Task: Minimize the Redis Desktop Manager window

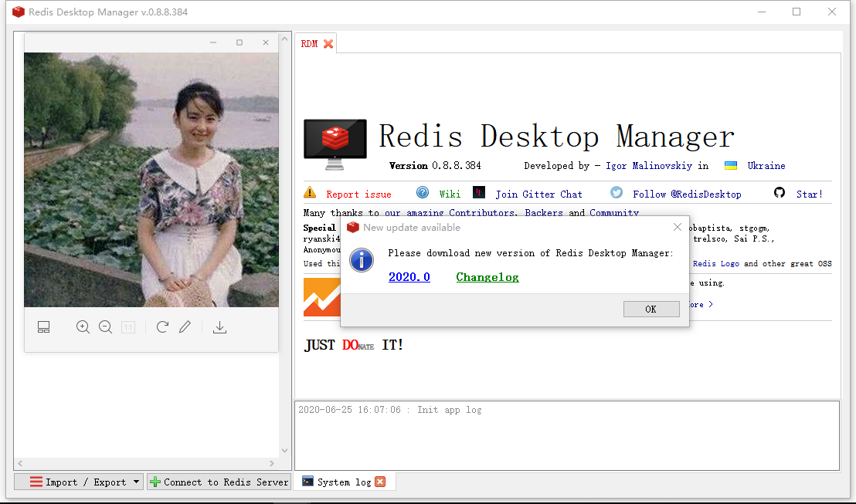Action: pos(762,12)
